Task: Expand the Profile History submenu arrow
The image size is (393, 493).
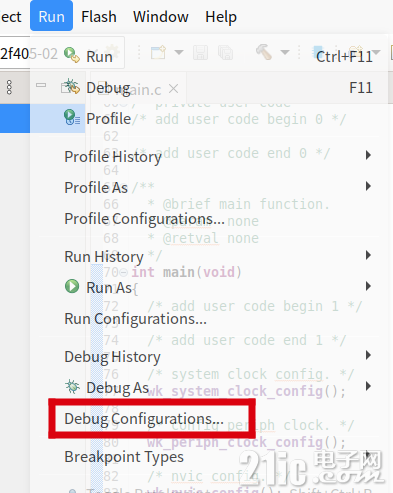Action: point(368,155)
